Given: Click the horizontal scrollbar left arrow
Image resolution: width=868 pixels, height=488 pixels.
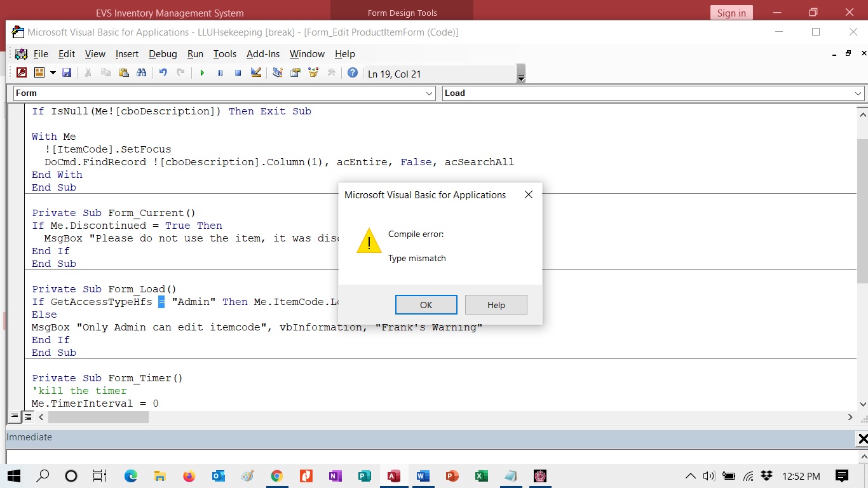Looking at the screenshot, I should click(x=41, y=417).
